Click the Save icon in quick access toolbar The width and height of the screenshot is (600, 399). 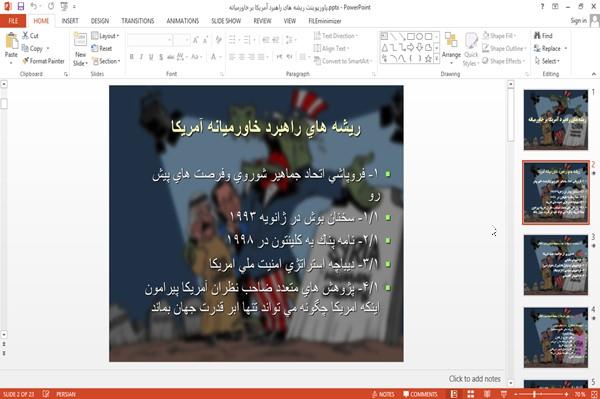[x=21, y=7]
